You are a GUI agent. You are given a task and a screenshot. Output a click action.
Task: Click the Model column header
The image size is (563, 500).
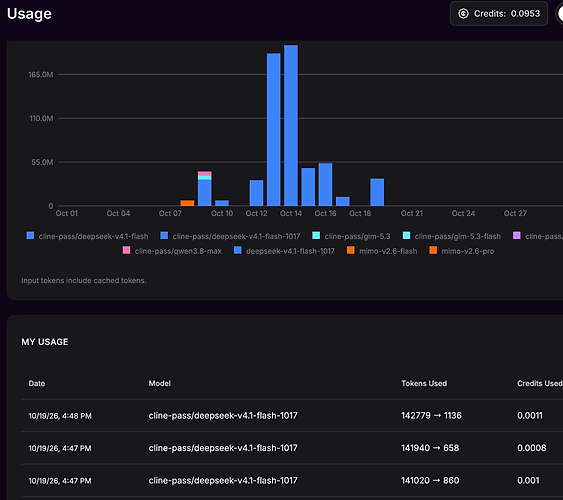coord(160,383)
